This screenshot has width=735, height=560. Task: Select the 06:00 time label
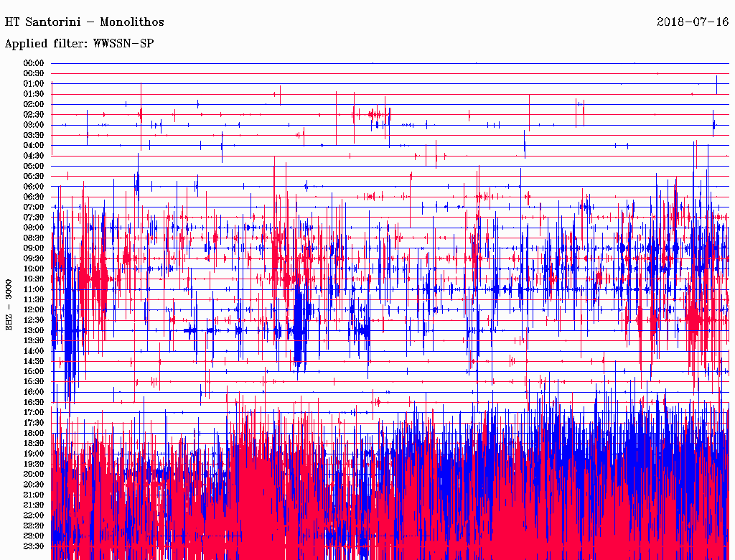coord(33,187)
